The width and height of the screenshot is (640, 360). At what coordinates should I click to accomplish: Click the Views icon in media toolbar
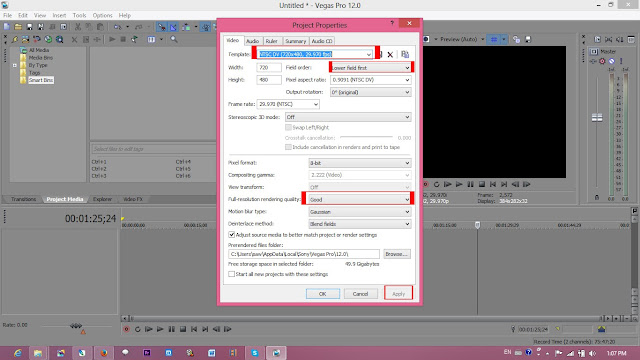(151, 40)
